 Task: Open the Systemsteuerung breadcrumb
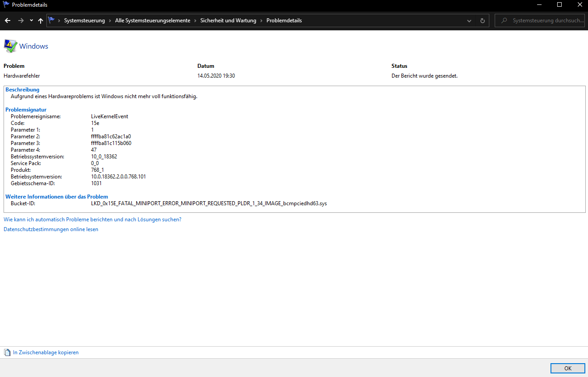coord(84,21)
